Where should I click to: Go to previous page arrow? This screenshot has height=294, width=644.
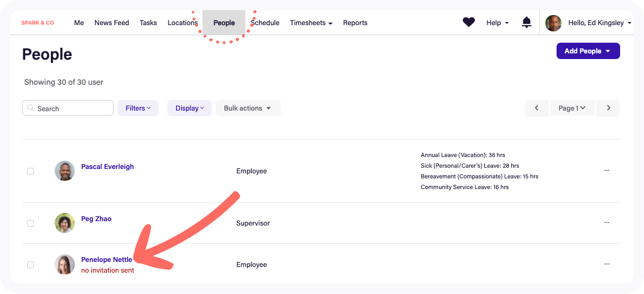[536, 108]
